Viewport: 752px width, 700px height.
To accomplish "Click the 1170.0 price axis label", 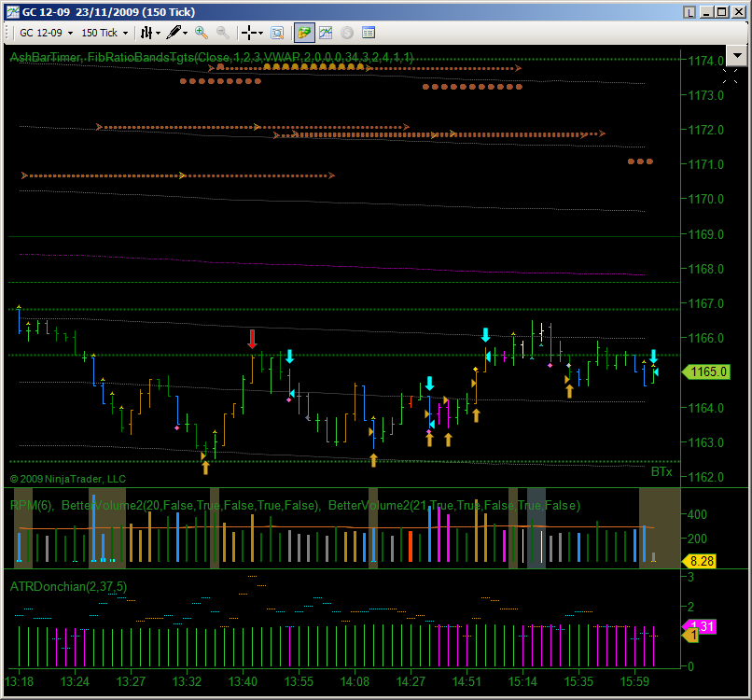I will tap(705, 199).
